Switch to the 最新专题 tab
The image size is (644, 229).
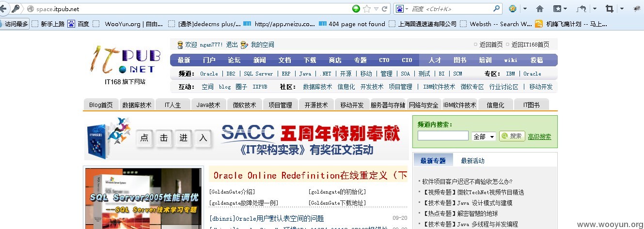point(433,160)
